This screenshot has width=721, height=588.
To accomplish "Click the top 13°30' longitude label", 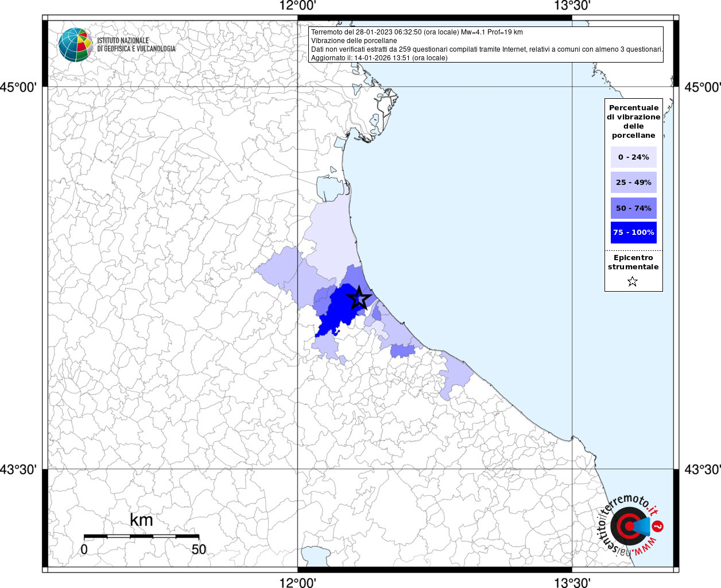I will [572, 6].
